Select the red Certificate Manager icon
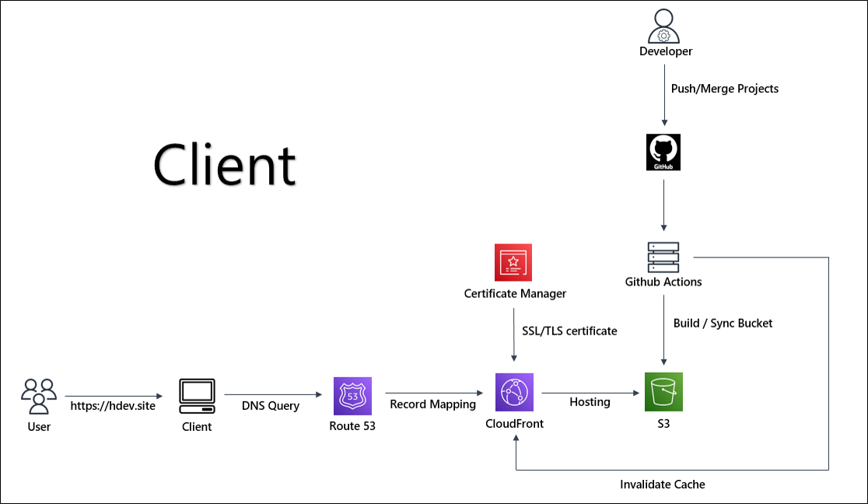The width and height of the screenshot is (868, 504). pos(513,262)
